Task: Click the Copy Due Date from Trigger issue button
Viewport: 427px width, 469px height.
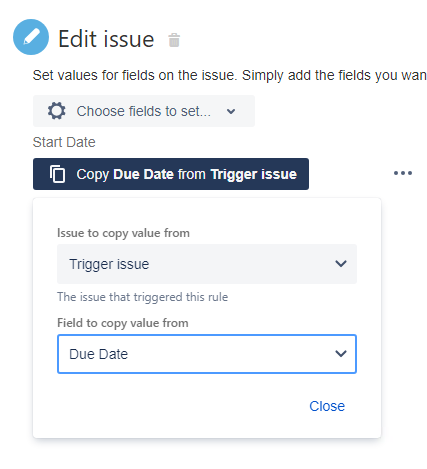Action: pyautogui.click(x=171, y=174)
